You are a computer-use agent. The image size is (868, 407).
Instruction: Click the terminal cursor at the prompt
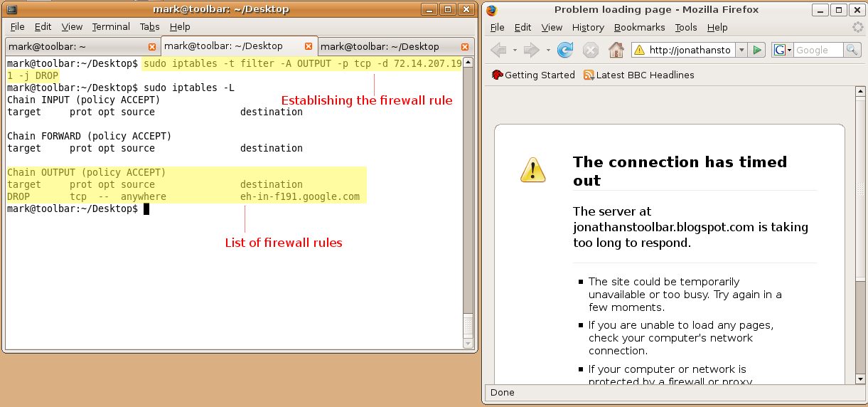pos(146,208)
